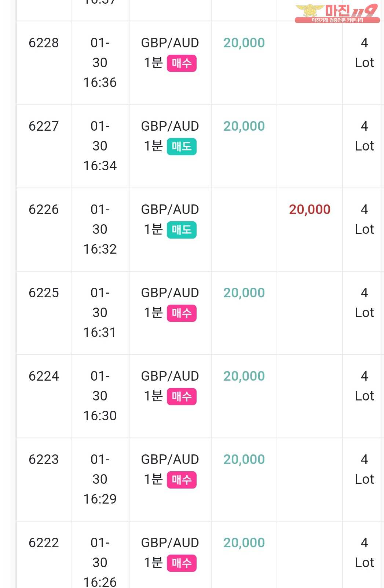Click the 4 Lot value in row 6227
Viewport: 384px width, 588px height.
click(364, 136)
